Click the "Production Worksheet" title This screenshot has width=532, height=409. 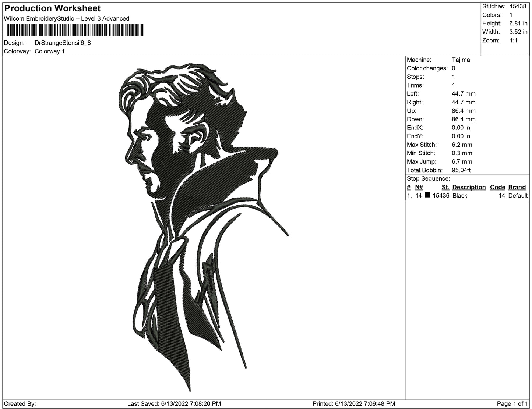53,8
